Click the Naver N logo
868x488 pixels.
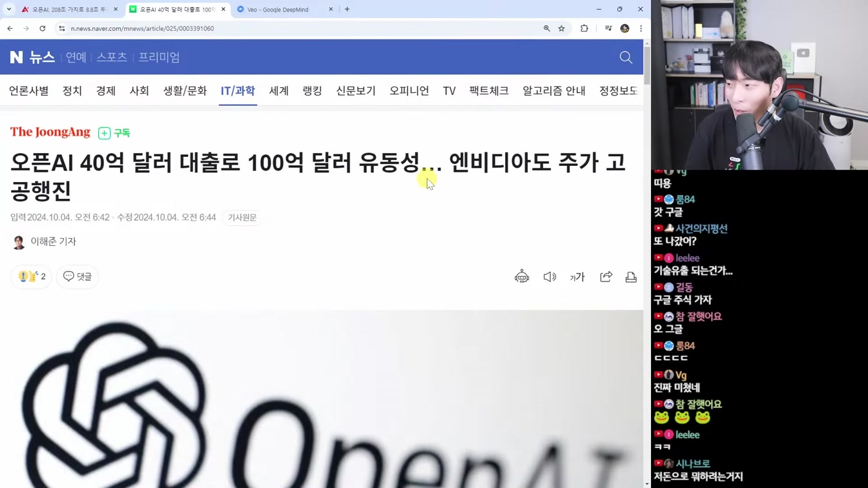click(17, 57)
